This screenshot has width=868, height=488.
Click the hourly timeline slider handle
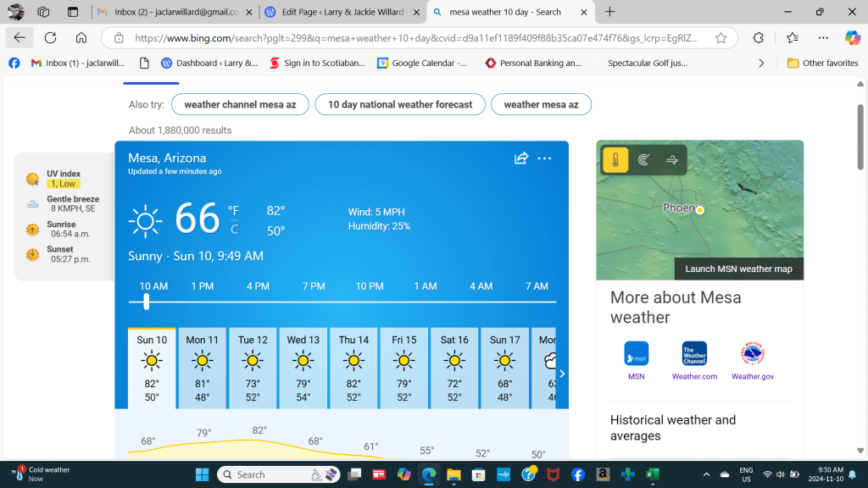click(147, 302)
